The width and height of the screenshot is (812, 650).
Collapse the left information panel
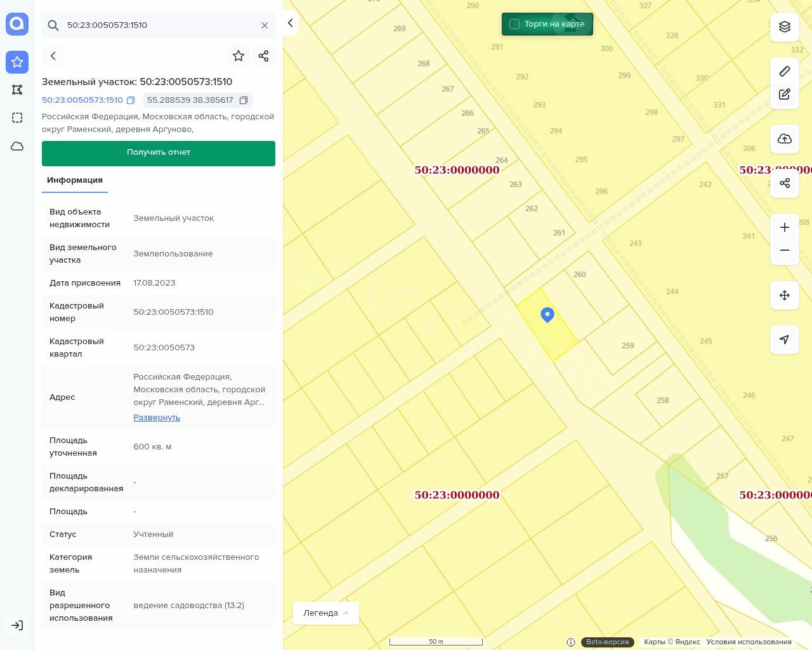(290, 23)
